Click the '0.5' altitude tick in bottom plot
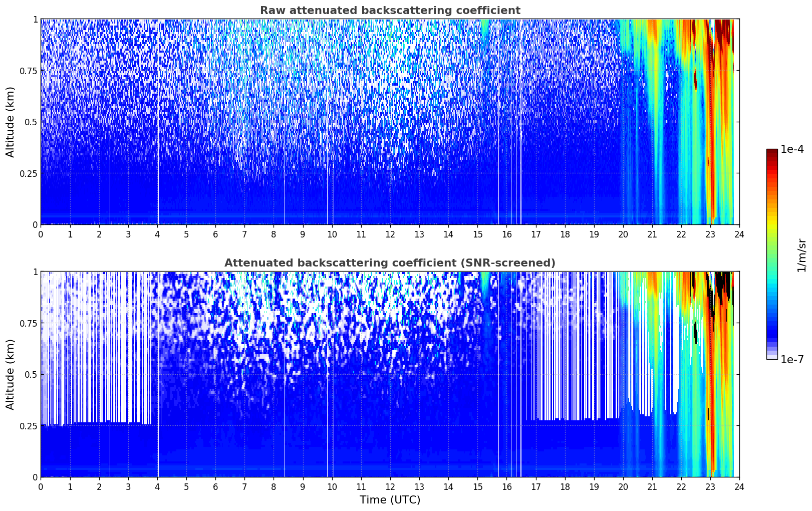Image resolution: width=812 pixels, height=511 pixels. pyautogui.click(x=31, y=374)
